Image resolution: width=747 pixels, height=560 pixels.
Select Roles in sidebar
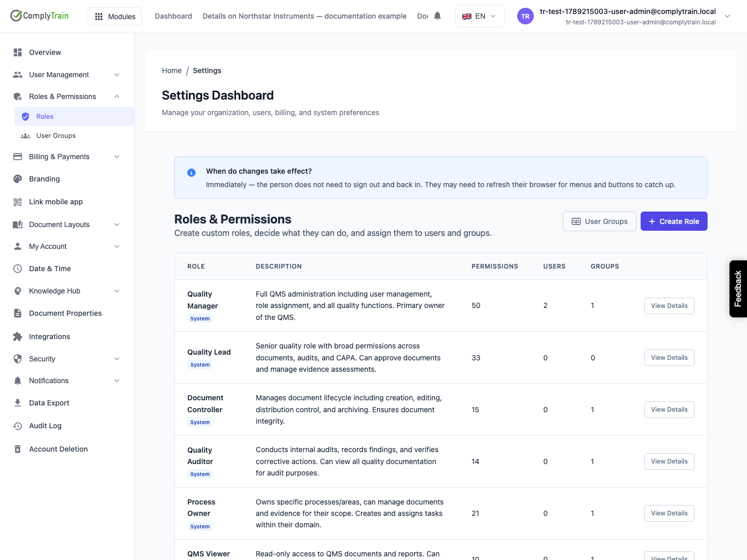tap(74, 117)
